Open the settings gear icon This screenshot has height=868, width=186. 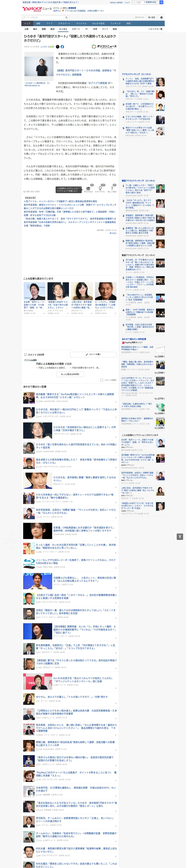click(x=161, y=17)
